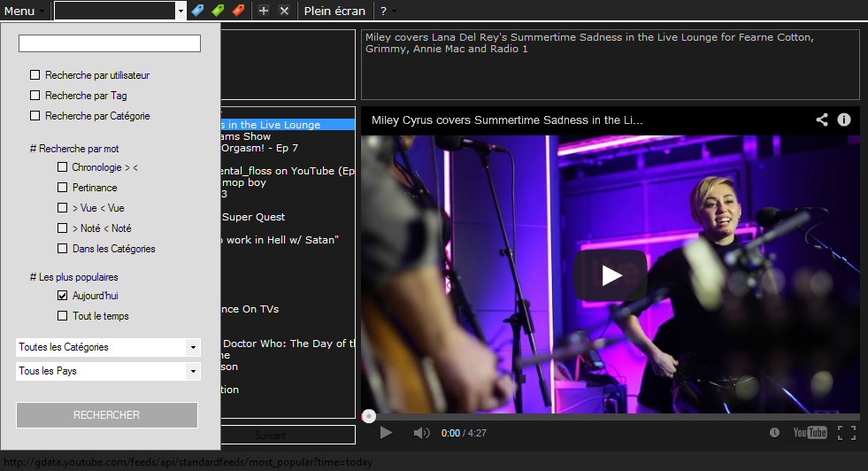Click the video progress bar handle

coord(369,416)
